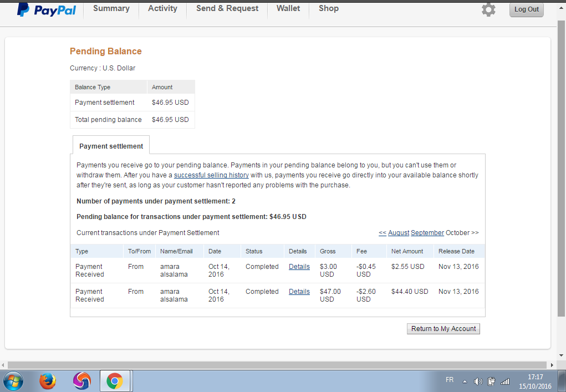Launch Firefox from the taskbar

click(48, 381)
